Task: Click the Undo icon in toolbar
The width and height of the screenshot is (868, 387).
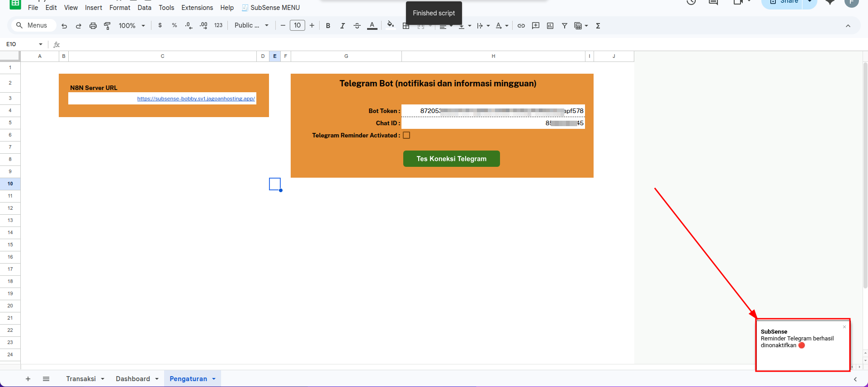Action: point(64,26)
